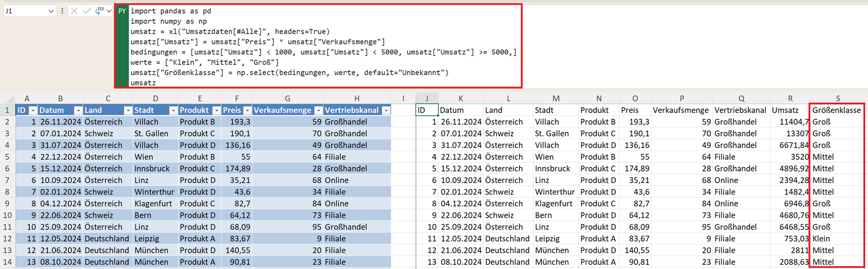
Task: Open the Verkaufsmenge filter dropdown
Action: (x=318, y=110)
